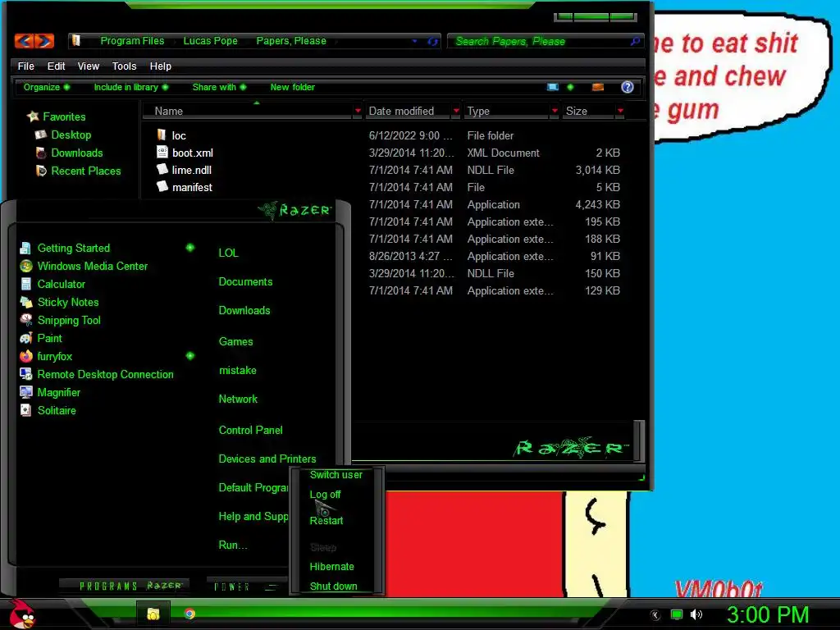Select Switch user in power menu

[x=336, y=475]
